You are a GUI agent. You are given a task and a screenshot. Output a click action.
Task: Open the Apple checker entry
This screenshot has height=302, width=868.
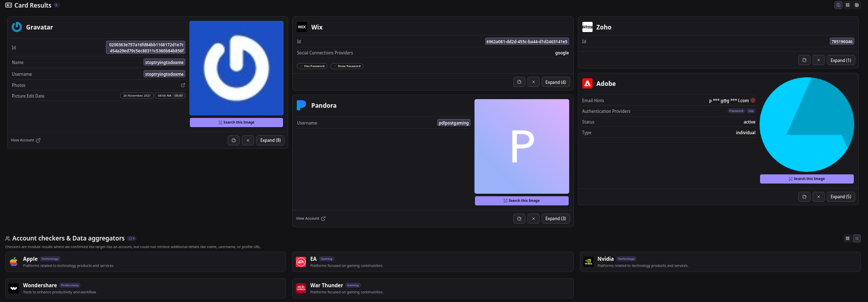point(146,262)
